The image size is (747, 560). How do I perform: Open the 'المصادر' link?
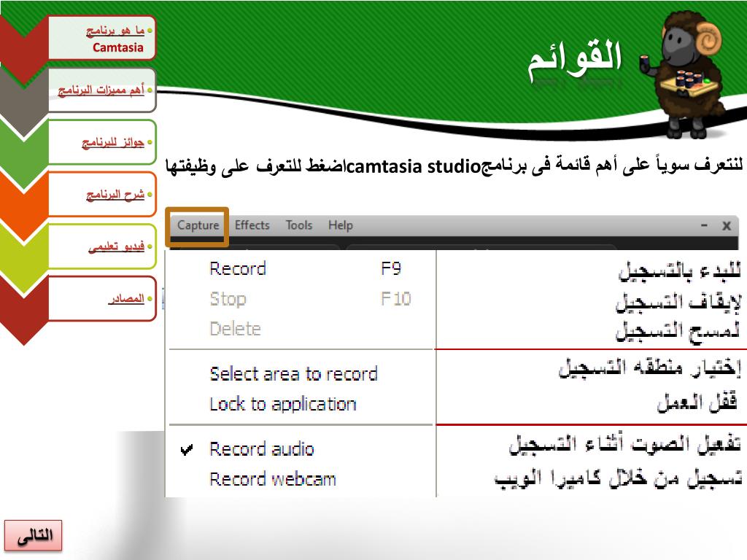(x=126, y=298)
